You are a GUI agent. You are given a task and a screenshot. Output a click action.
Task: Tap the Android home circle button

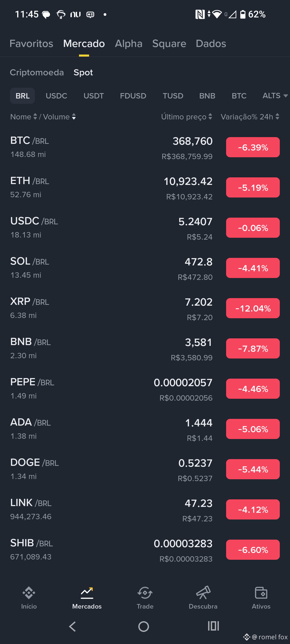[144, 627]
